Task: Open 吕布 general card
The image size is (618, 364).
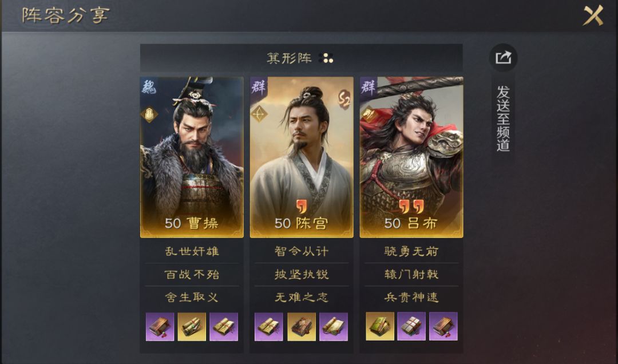Action: [411, 157]
